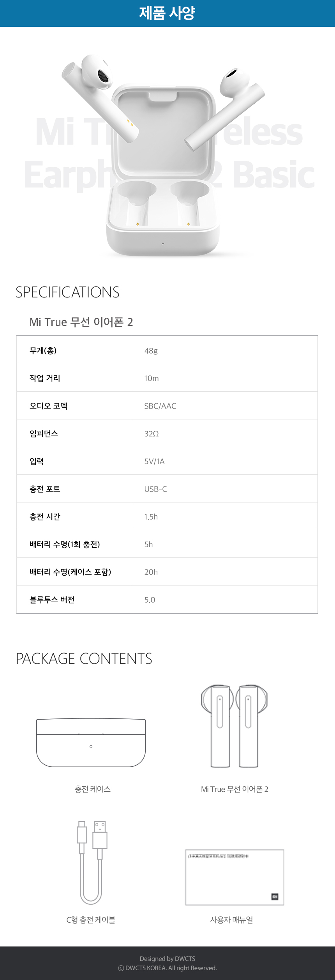
Task: Select the SBC/AAC codec value
Action: click(x=160, y=406)
